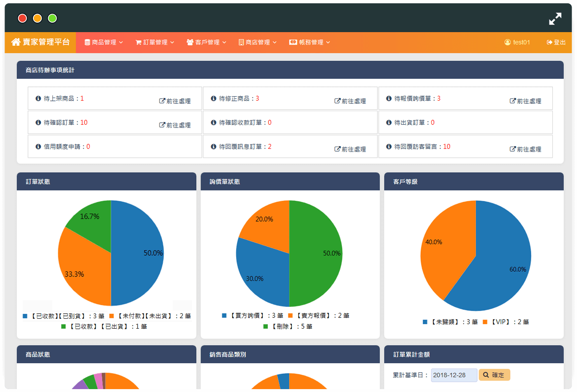
Task: Click external-link icon in 待上架商品 row
Action: 162,101
